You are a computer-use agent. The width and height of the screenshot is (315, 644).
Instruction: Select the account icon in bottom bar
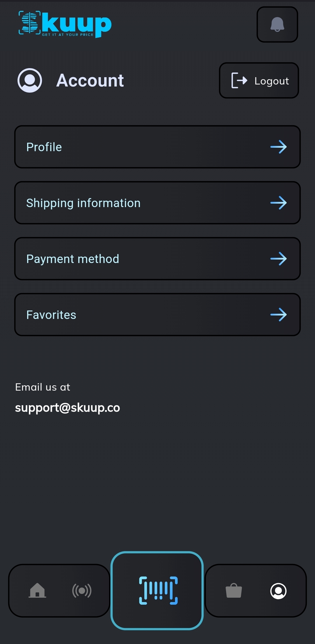coord(279,591)
